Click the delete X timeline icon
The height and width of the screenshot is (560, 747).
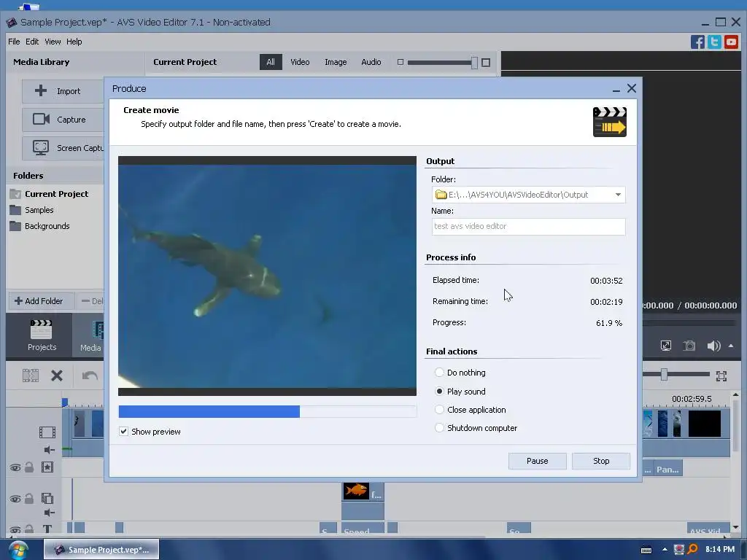[57, 376]
